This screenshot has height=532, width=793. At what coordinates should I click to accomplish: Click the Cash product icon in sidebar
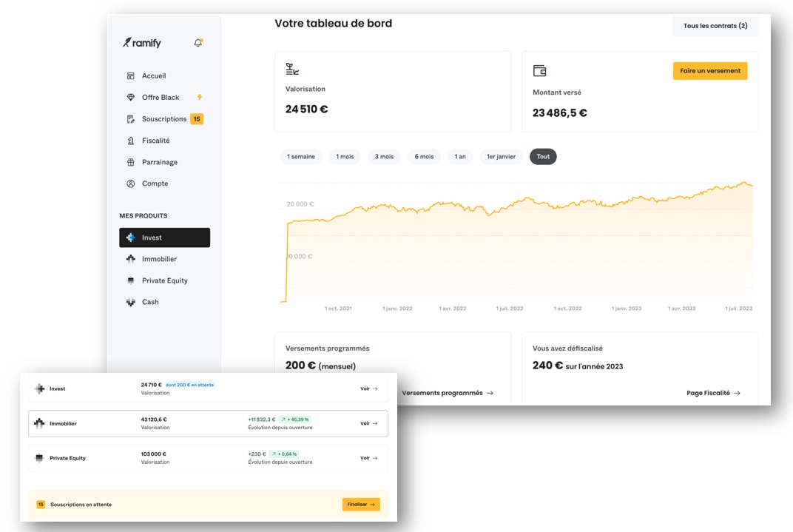click(x=130, y=302)
